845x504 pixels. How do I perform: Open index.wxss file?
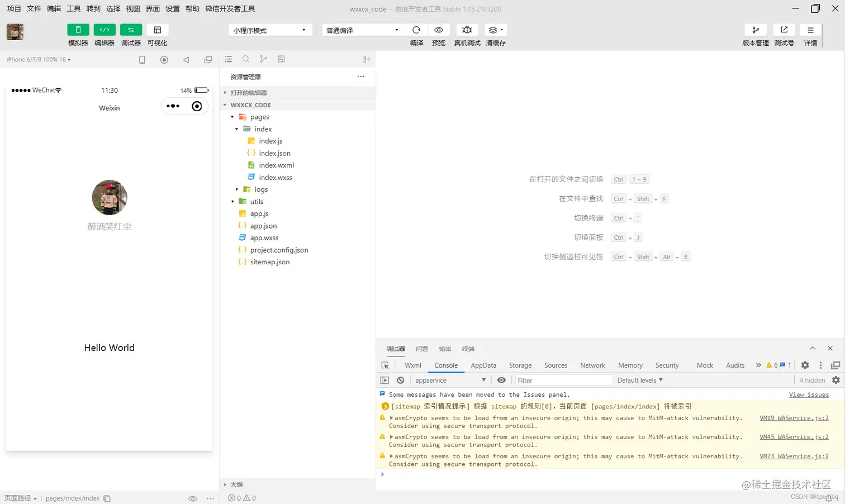point(275,178)
